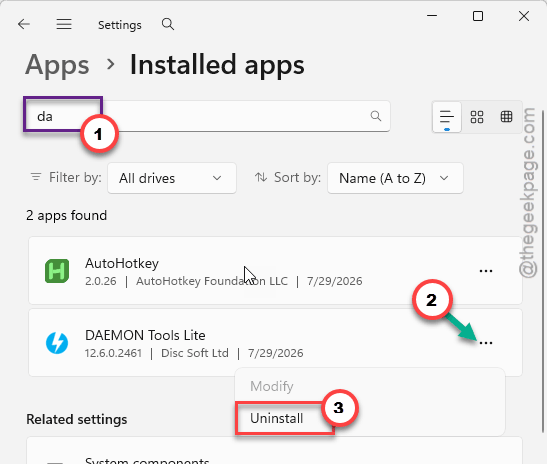547x464 pixels.
Task: Select the AutoHotkey app name text
Action: (122, 263)
